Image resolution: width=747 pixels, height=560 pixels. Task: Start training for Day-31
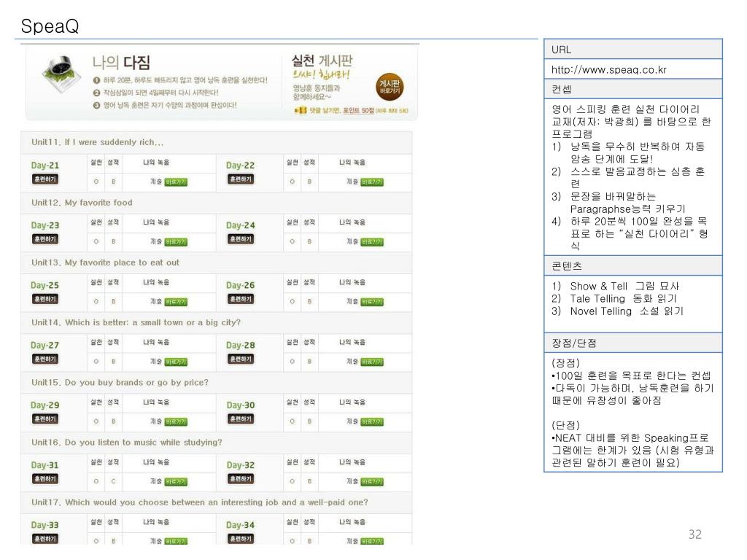coord(45,479)
